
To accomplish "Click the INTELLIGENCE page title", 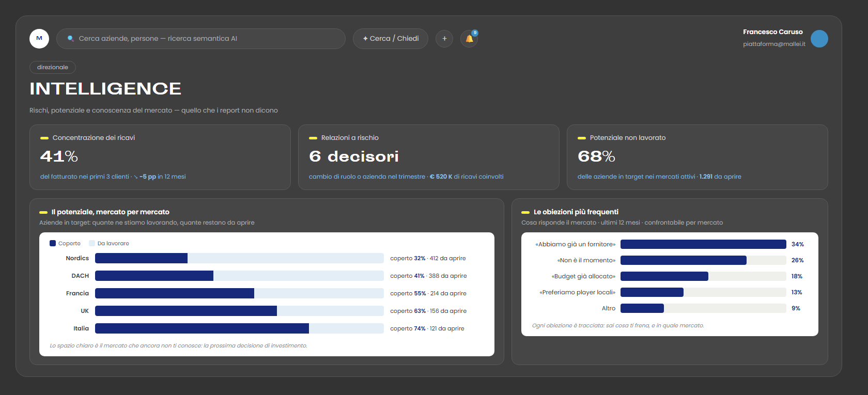I will coord(105,89).
